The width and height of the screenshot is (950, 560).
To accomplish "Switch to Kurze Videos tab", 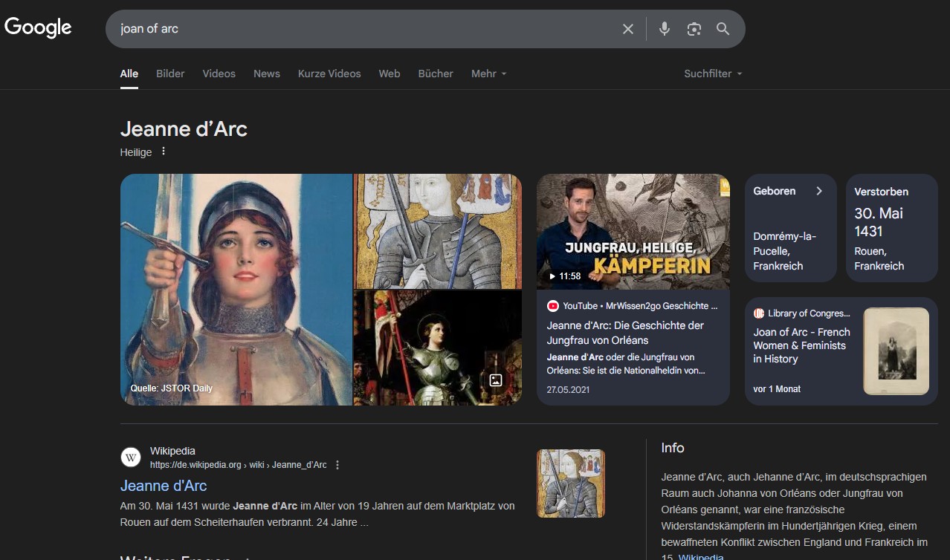I will coord(329,74).
